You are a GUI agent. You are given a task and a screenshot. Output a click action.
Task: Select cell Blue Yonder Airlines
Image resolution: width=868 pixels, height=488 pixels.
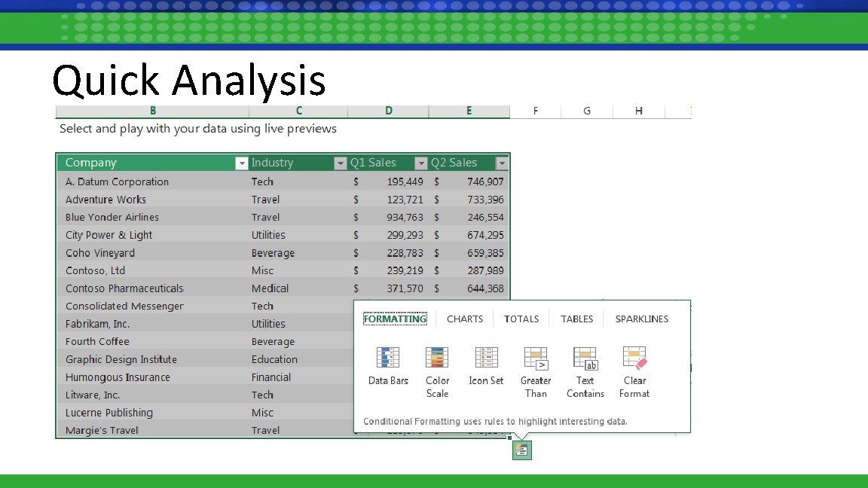153,217
